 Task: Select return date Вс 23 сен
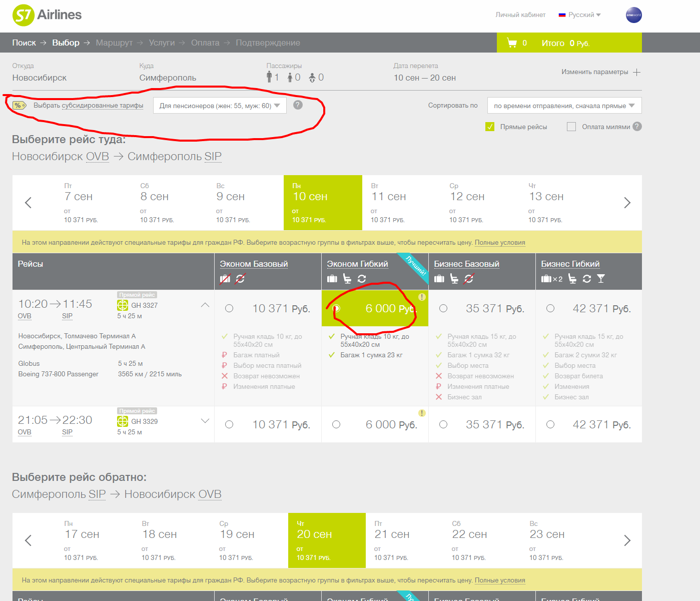pyautogui.click(x=560, y=540)
